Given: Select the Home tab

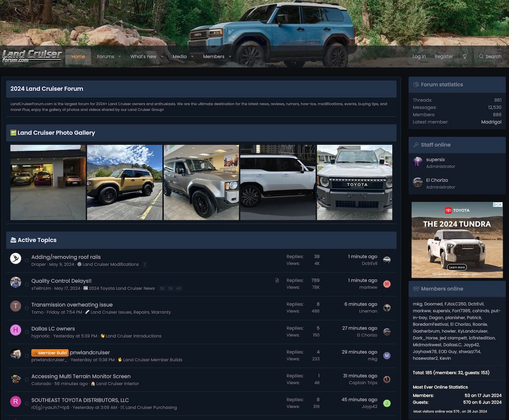Looking at the screenshot, I should [78, 56].
